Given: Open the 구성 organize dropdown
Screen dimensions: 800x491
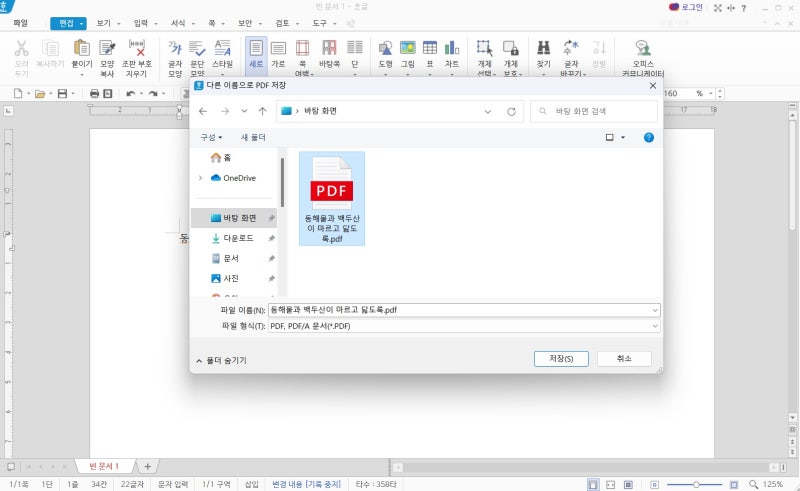Looking at the screenshot, I should tap(211, 137).
